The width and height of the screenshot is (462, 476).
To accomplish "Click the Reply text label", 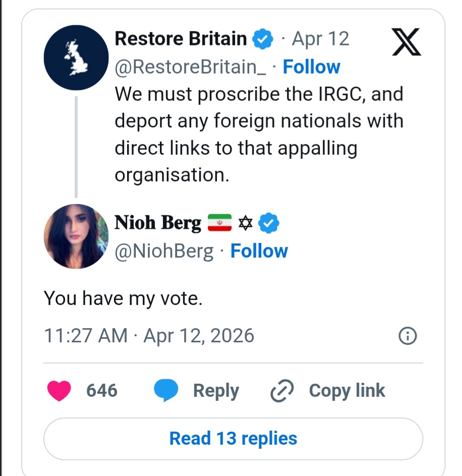I will (216, 391).
